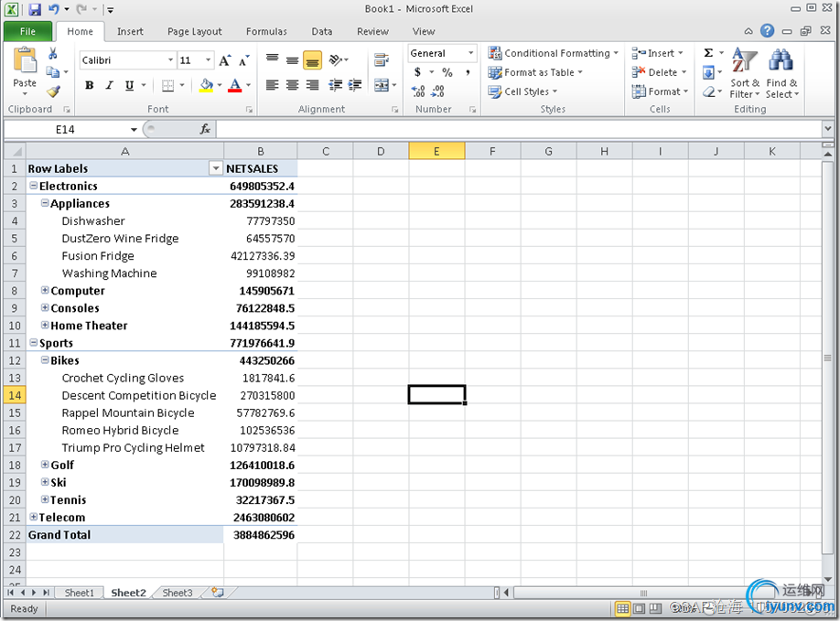This screenshot has height=621, width=840.
Task: Toggle Center horizontal alignment
Action: click(292, 85)
